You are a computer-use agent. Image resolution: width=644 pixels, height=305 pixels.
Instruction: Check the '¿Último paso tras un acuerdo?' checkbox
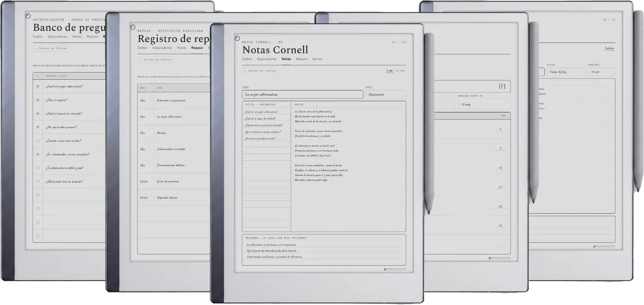[x=38, y=181]
